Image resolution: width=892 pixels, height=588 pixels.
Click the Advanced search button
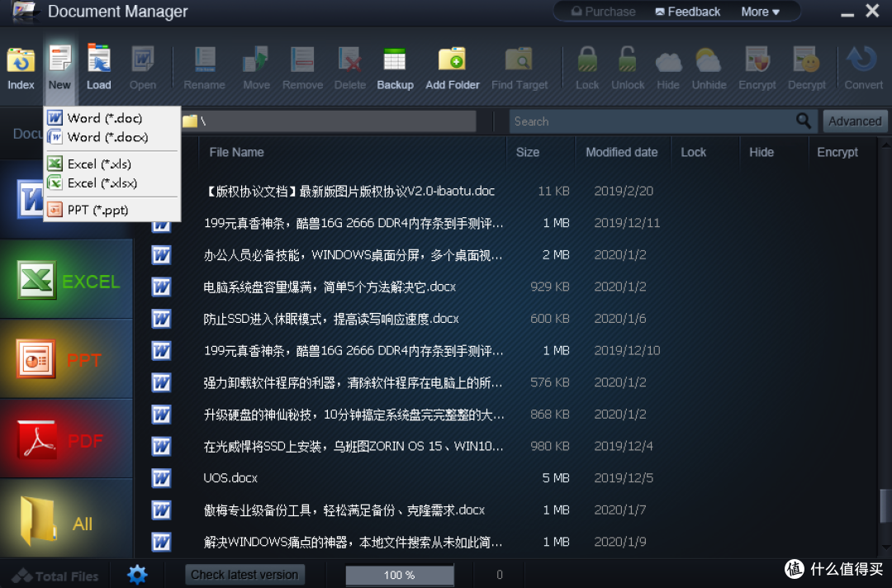pos(855,121)
